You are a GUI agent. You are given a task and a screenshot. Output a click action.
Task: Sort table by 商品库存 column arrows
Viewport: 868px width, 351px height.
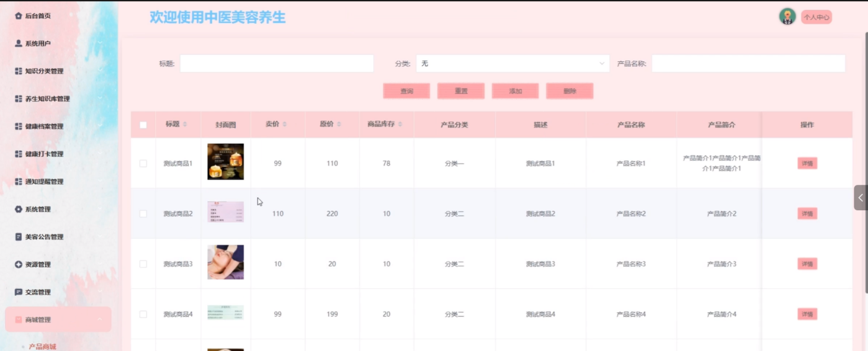coord(400,125)
